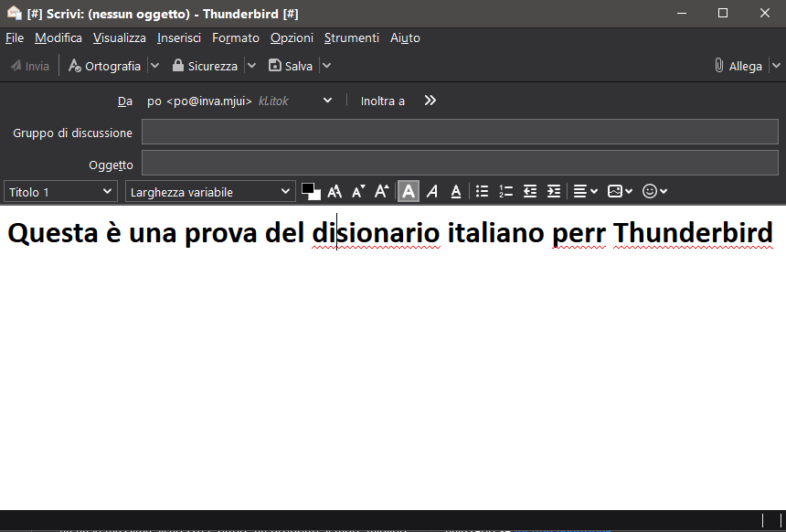Apply numbered list
786x532 pixels.
pos(505,192)
